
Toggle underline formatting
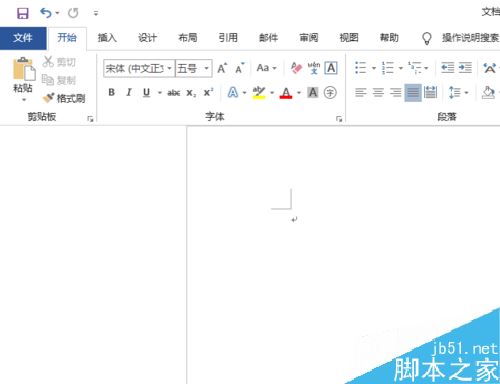click(x=146, y=92)
